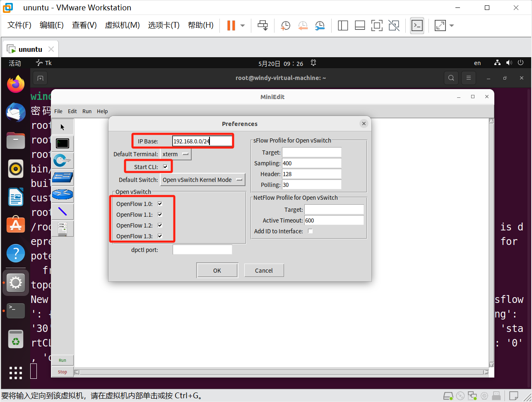This screenshot has width=532, height=402.
Task: Take a snapshot via VMware toolbar icon
Action: [285, 25]
